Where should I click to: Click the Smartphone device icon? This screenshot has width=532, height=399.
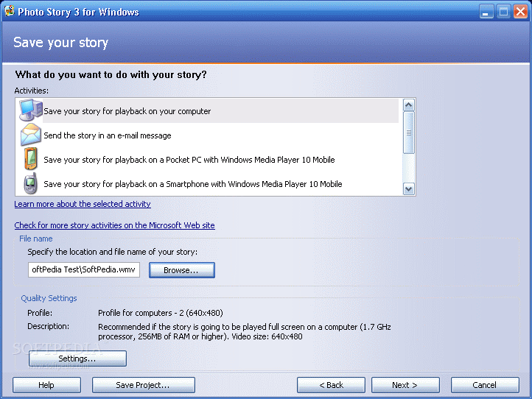click(30, 183)
